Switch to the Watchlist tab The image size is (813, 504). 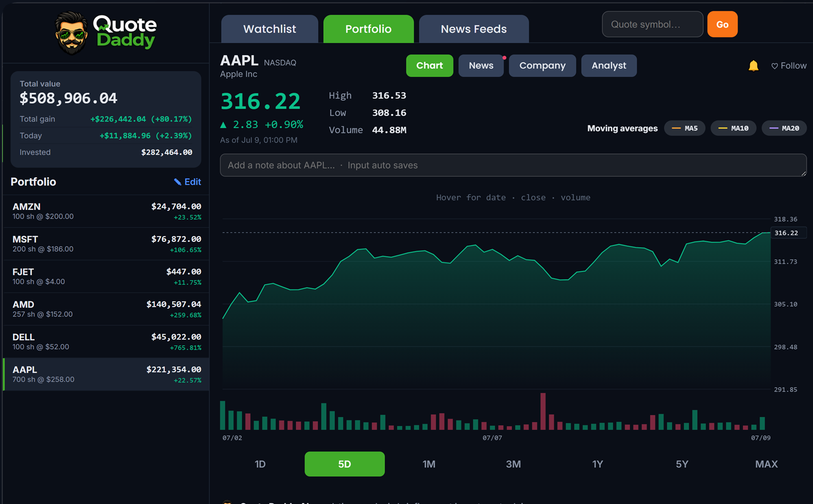270,29
